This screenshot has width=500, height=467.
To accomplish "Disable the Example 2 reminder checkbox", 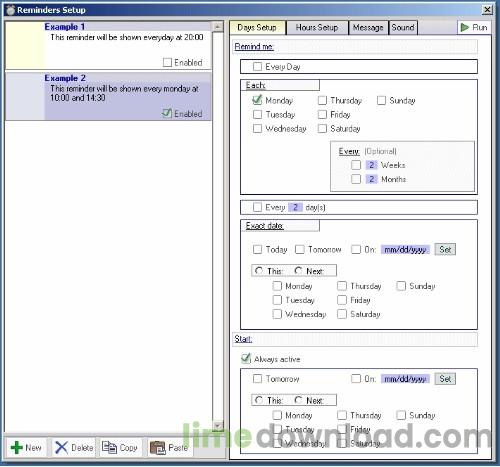I will pos(167,113).
